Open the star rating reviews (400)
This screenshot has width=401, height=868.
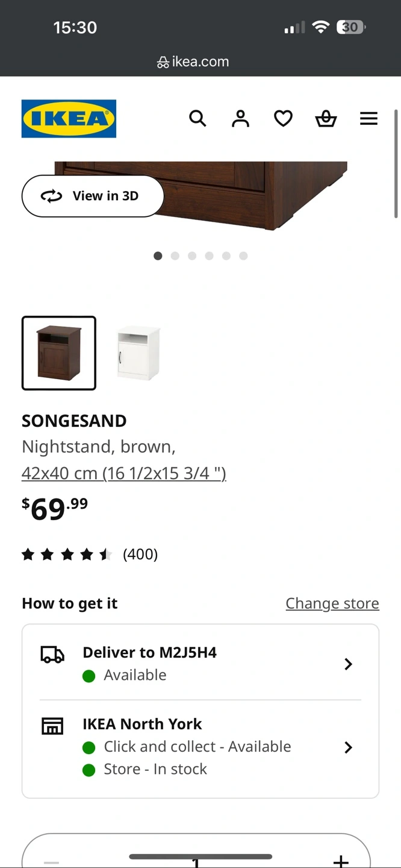coord(89,554)
